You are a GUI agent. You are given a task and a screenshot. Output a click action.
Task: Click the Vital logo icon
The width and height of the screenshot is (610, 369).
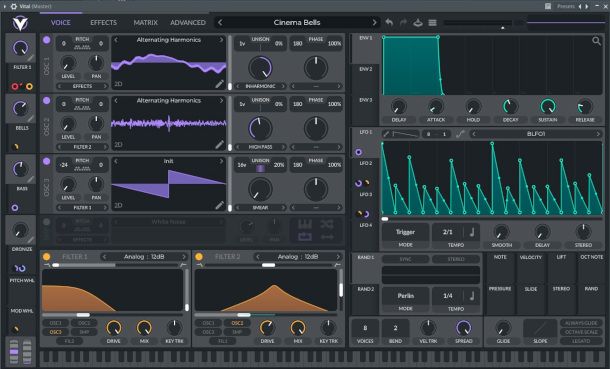tap(20, 23)
